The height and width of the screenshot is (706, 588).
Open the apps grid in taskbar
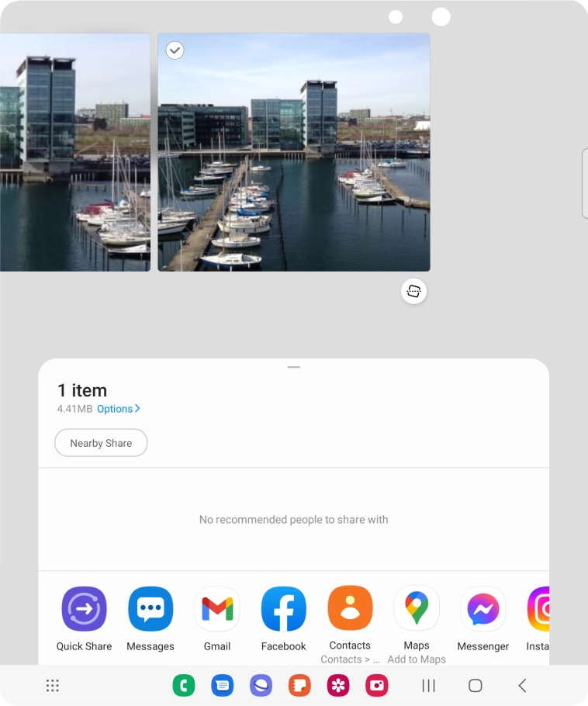click(53, 686)
